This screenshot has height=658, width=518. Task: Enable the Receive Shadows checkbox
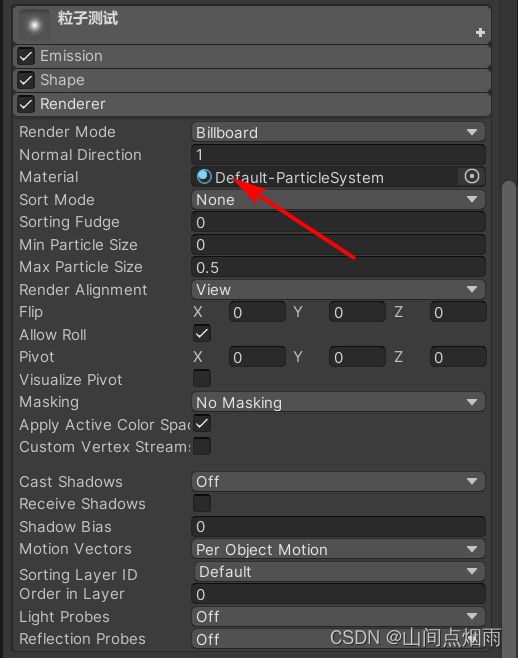[x=202, y=503]
